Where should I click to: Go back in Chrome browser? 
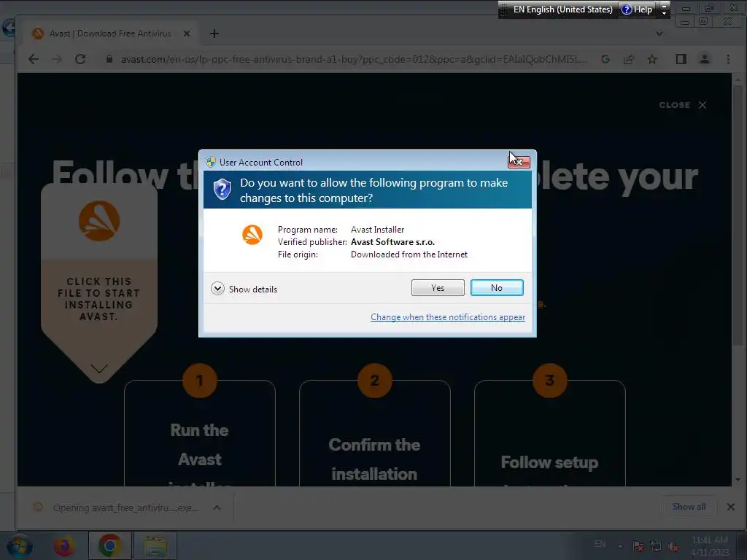[x=34, y=59]
